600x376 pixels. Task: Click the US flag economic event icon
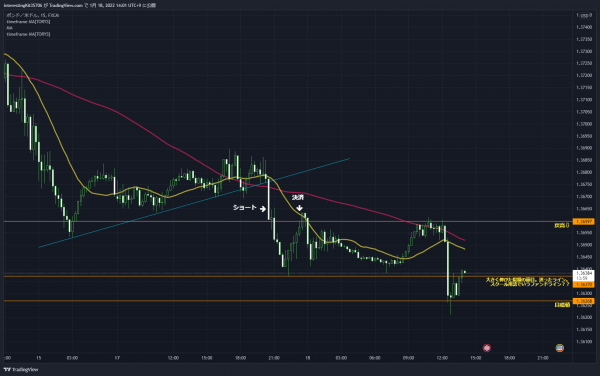click(x=559, y=348)
